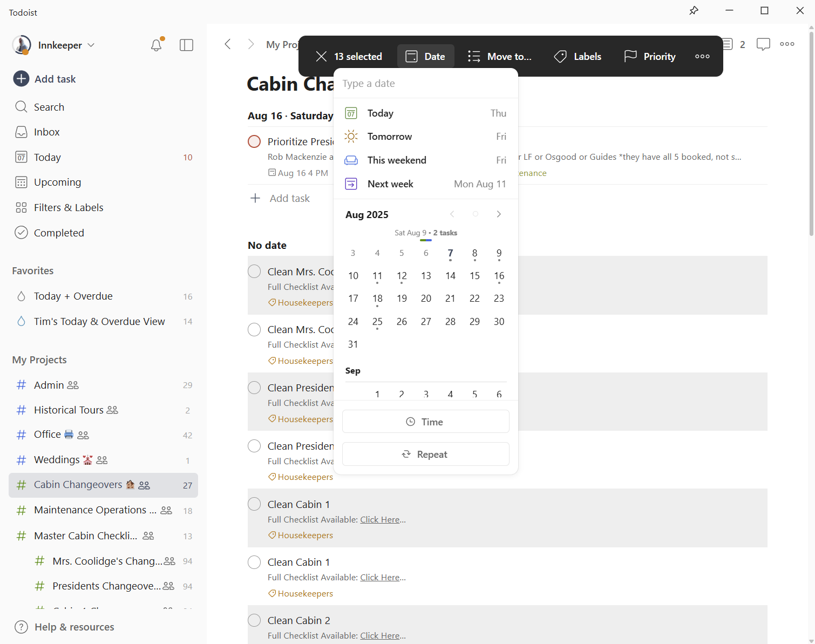Toggle the sidebar panel icon
Viewport: 815px width, 644px height.
(x=186, y=45)
